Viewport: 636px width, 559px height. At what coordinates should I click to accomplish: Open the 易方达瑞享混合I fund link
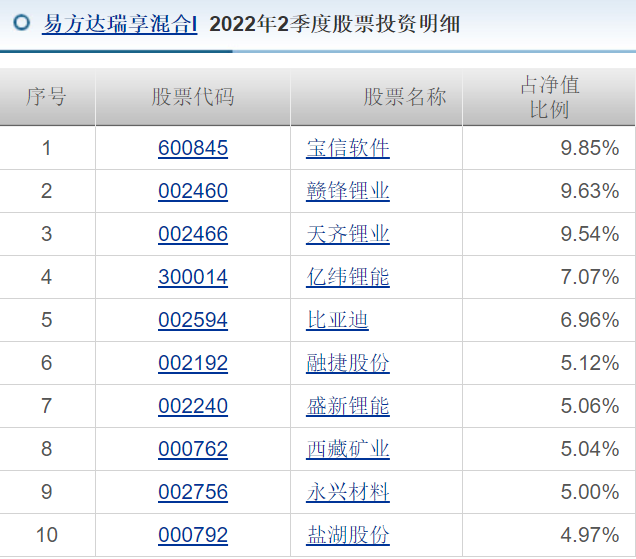(120, 24)
